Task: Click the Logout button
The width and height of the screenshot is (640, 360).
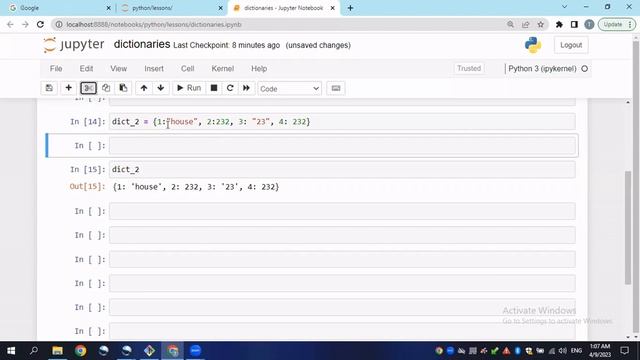Action: coord(571,45)
